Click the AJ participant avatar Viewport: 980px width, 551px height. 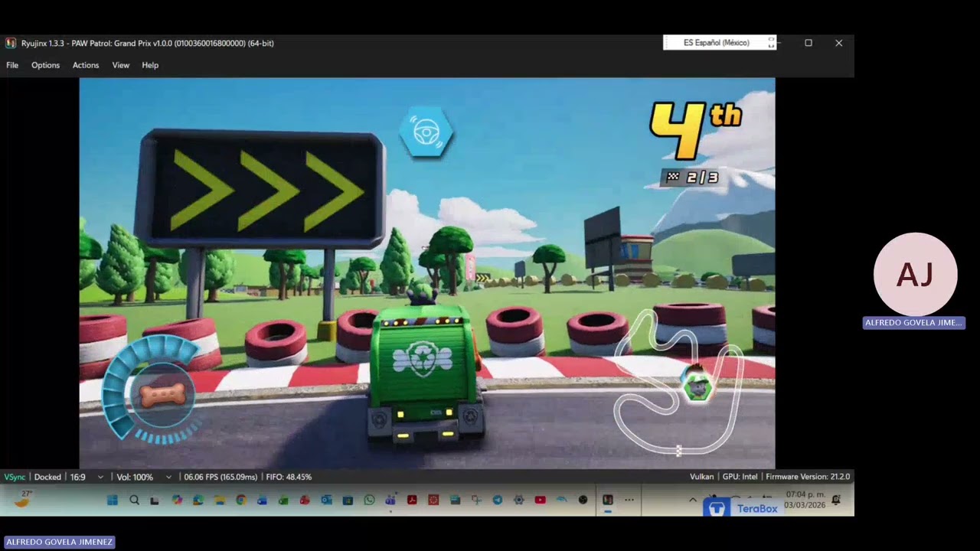(x=915, y=275)
